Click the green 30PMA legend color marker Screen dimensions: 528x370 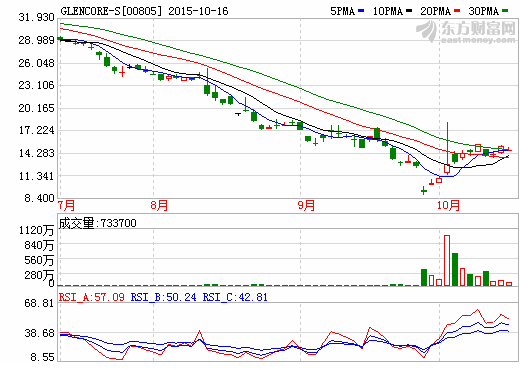505,11
